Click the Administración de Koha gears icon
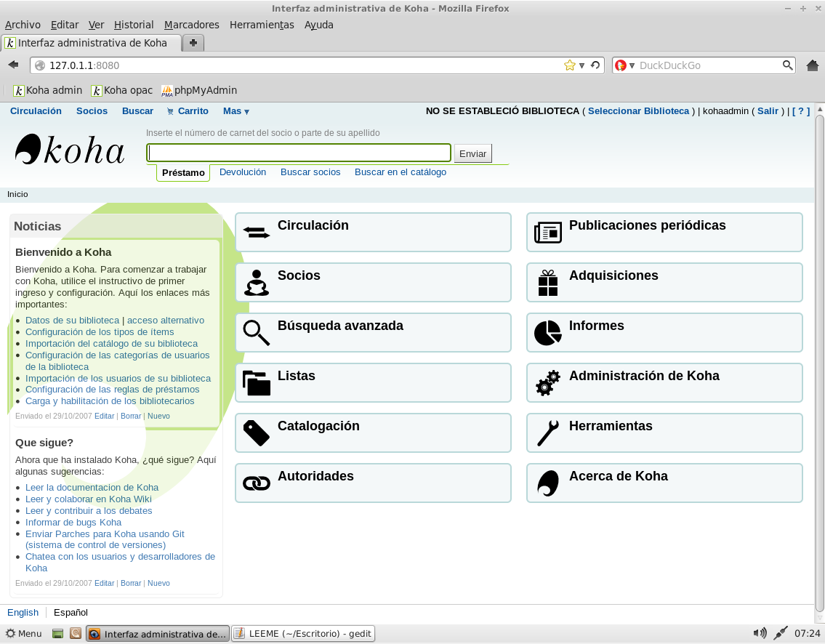The height and width of the screenshot is (644, 825). click(x=548, y=382)
